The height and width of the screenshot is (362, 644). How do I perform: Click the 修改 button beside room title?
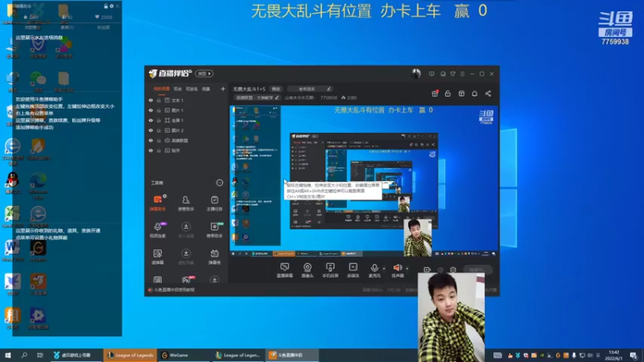tap(275, 88)
